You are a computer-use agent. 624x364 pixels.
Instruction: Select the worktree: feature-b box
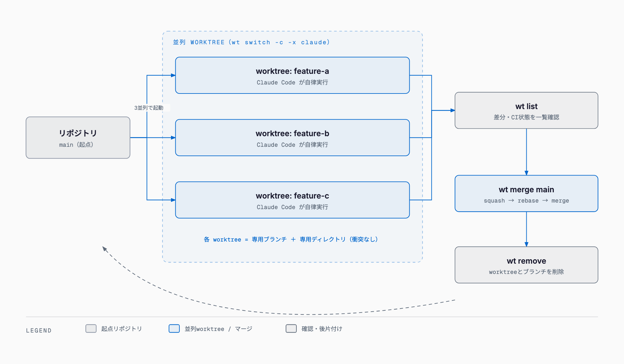coord(292,137)
